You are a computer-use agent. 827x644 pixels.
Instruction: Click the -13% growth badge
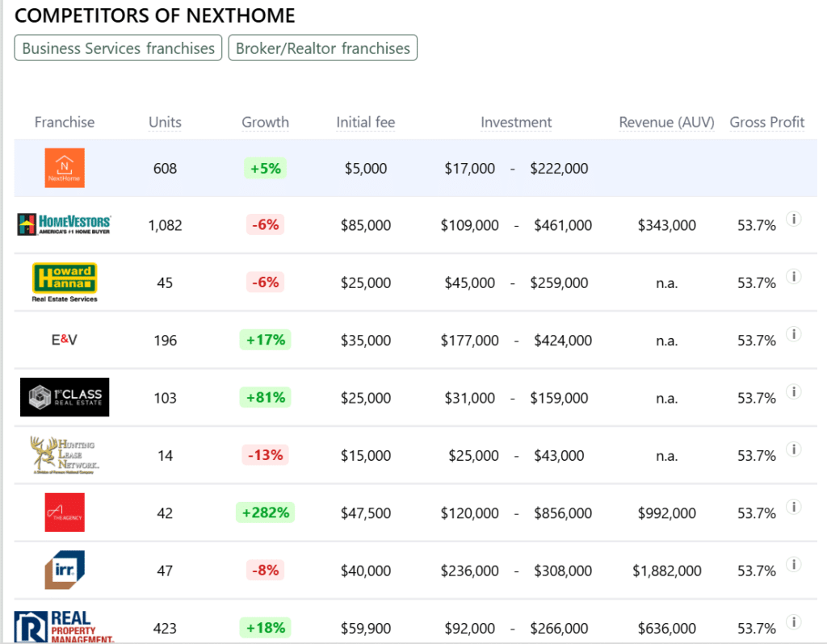tap(265, 455)
